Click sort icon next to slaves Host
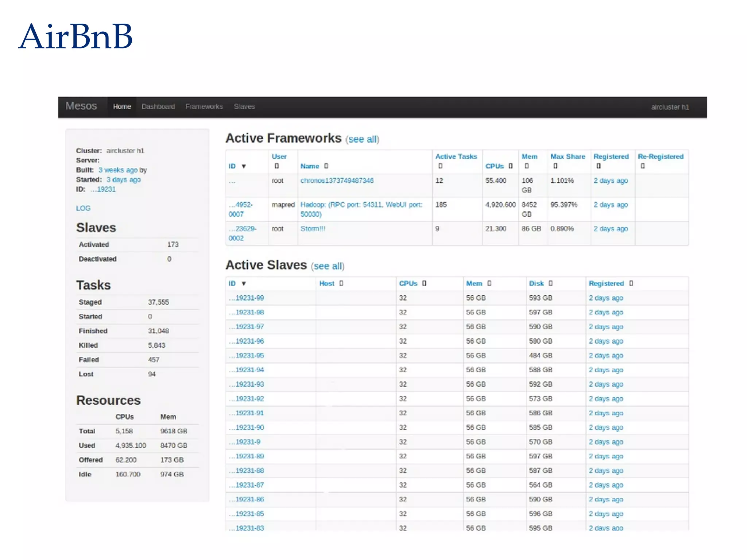Viewport: 747px width, 560px height. click(341, 283)
